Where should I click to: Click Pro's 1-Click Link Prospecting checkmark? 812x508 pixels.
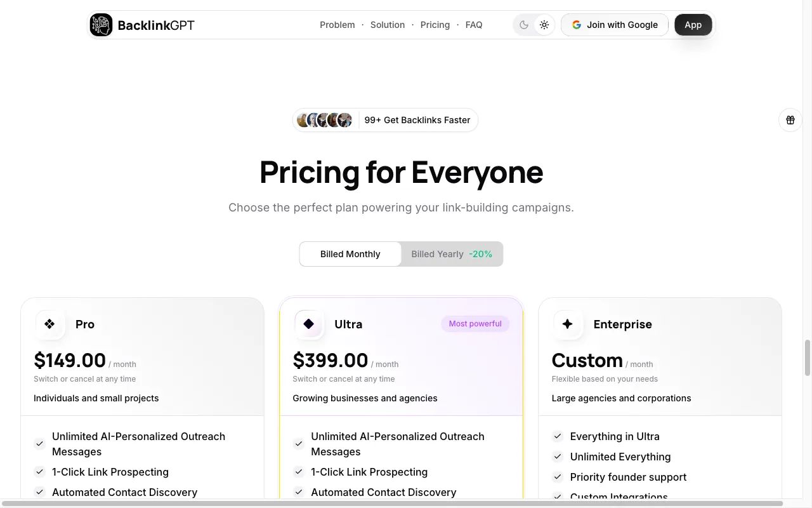point(39,472)
